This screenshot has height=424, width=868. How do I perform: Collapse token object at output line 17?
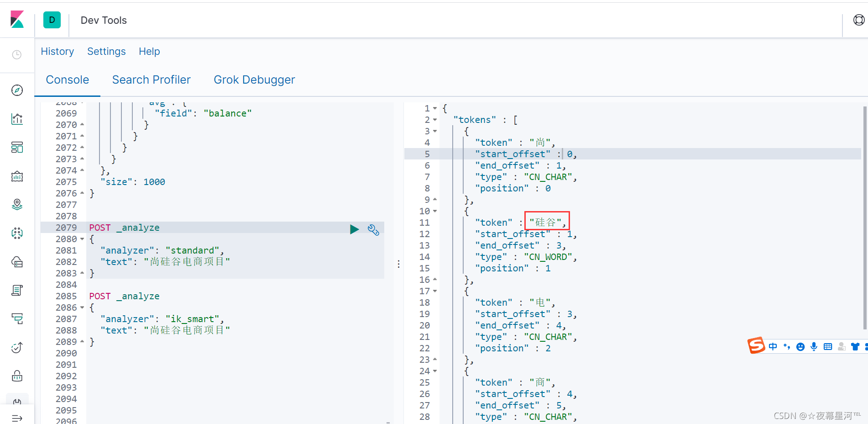click(435, 291)
